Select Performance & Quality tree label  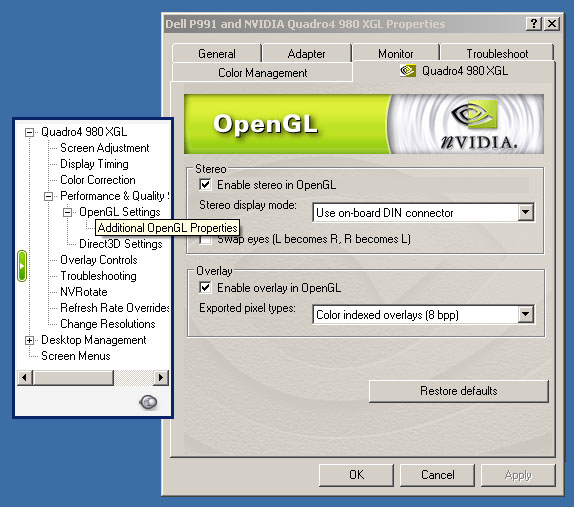(115, 196)
